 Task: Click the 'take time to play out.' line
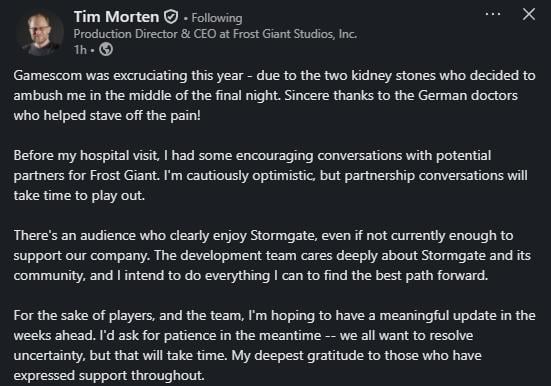click(79, 195)
